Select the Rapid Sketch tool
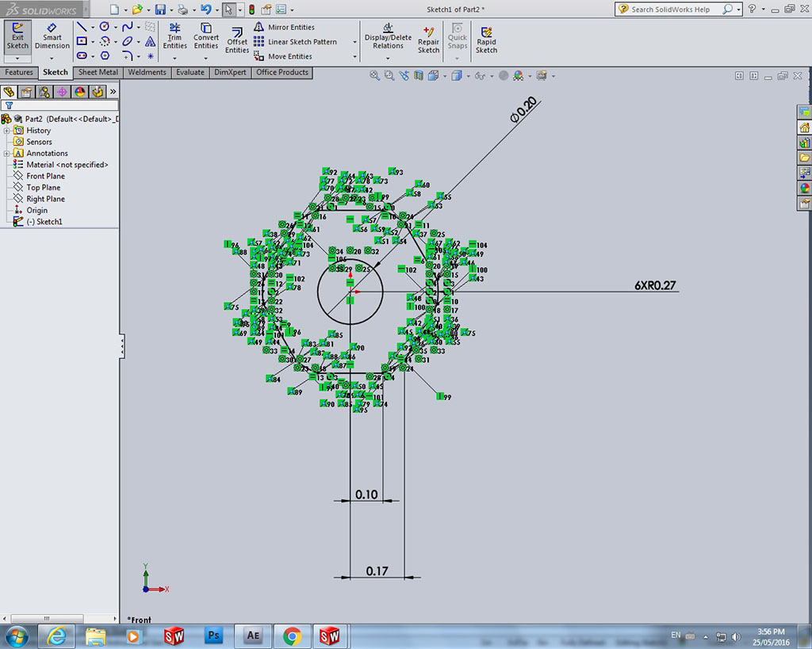Viewport: 812px width, 649px height. point(486,40)
